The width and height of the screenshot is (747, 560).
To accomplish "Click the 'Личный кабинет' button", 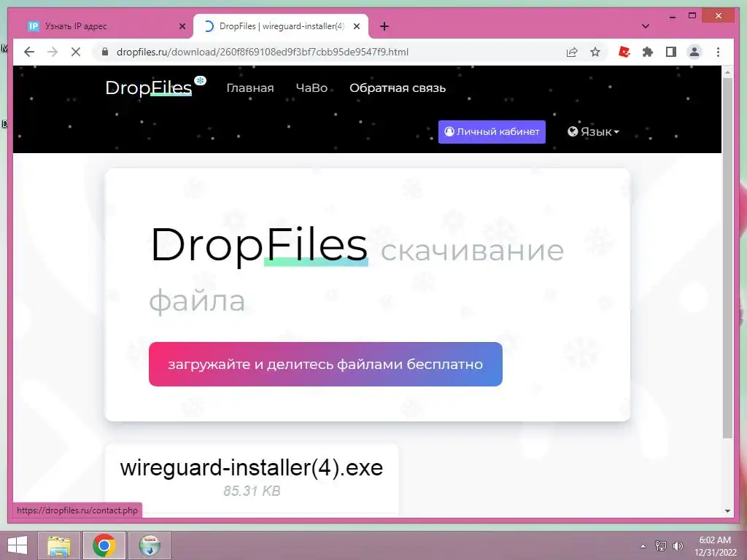I will click(x=492, y=132).
